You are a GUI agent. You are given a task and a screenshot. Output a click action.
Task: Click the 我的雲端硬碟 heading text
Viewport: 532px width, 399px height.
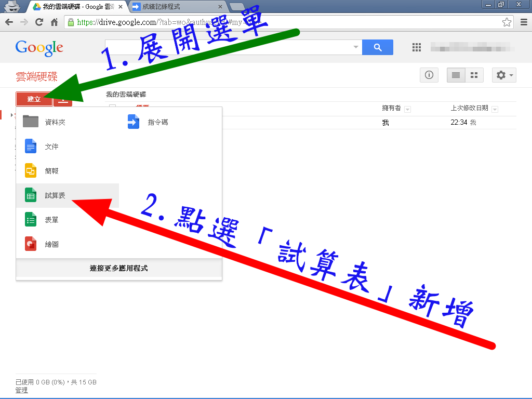click(126, 95)
